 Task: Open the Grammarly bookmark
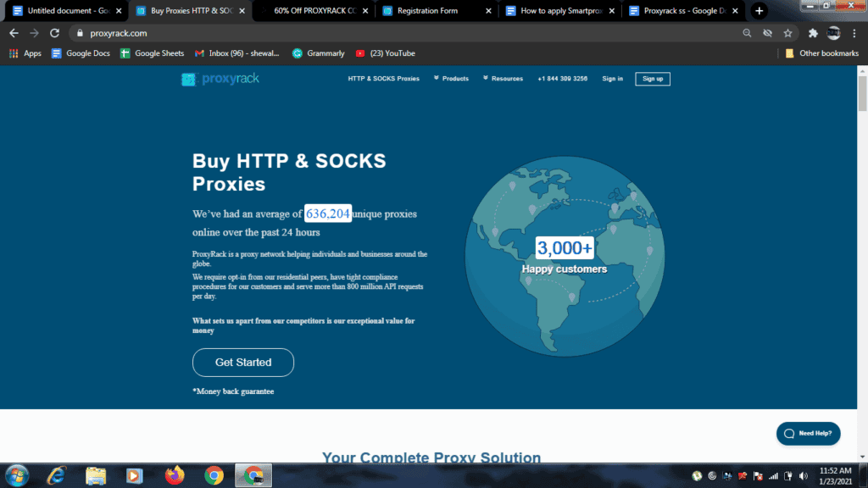coord(319,53)
